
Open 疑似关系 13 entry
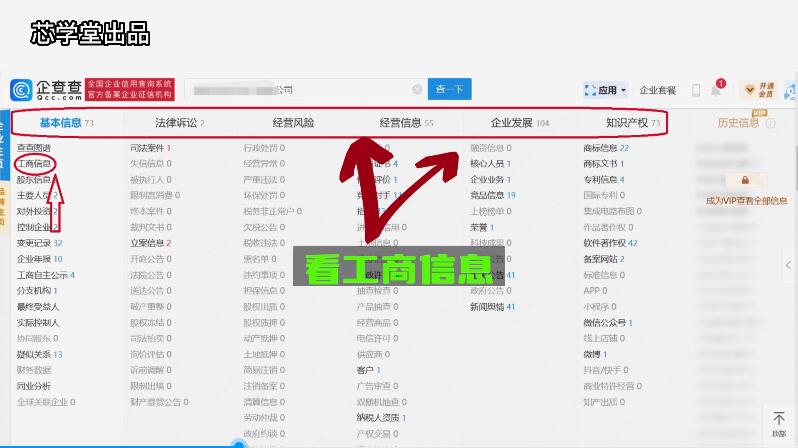point(39,354)
